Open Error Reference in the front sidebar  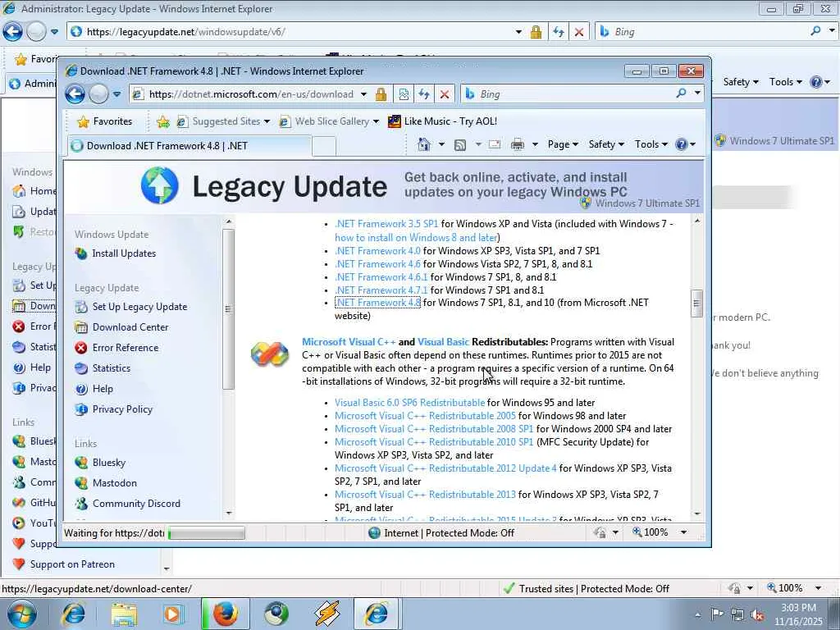[126, 348]
